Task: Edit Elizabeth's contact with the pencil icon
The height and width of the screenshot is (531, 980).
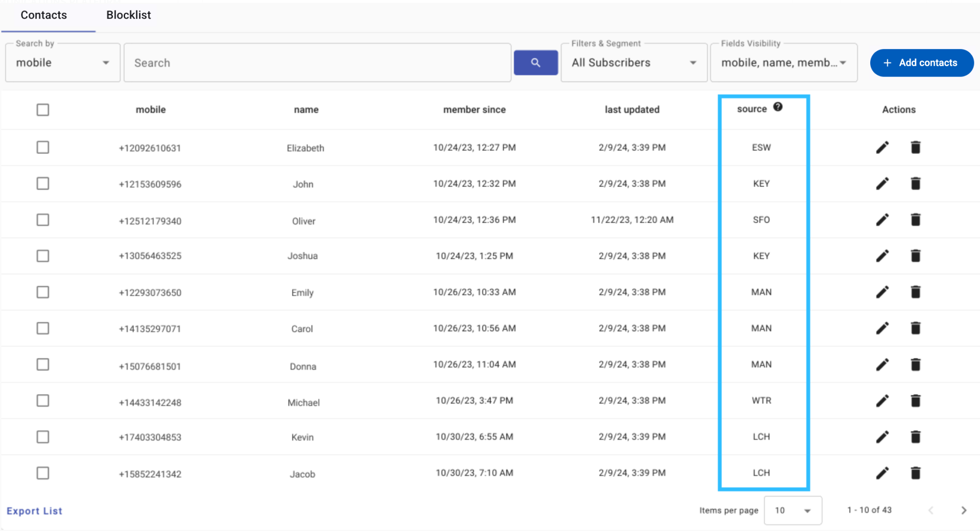Action: [x=882, y=148]
